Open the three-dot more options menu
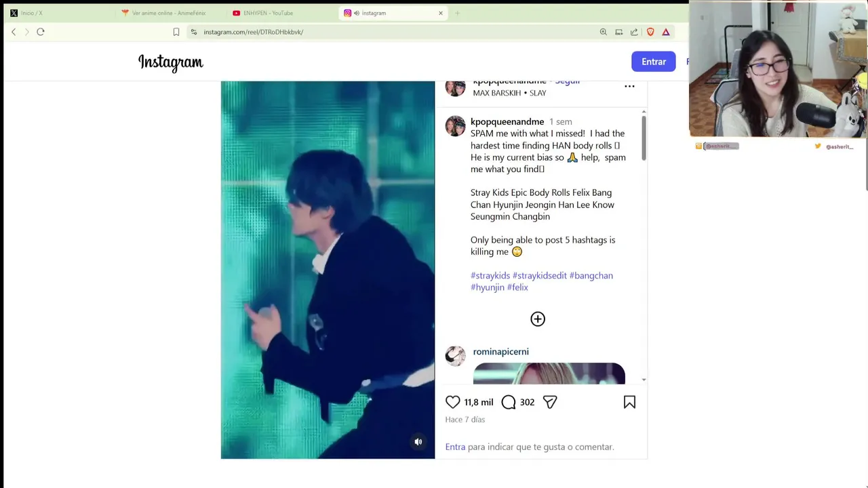This screenshot has height=488, width=868. (x=629, y=86)
